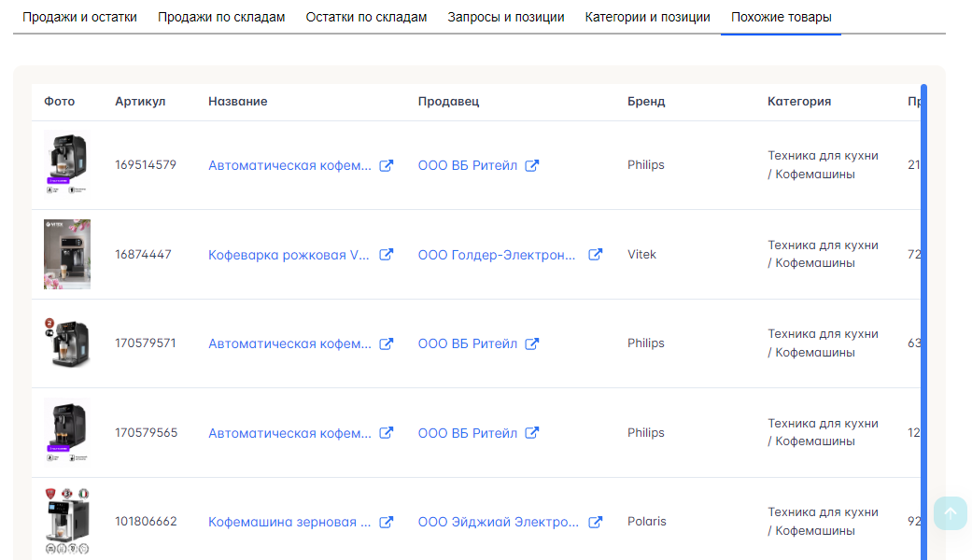The height and width of the screenshot is (560, 972).
Task: Click the blue vertical table scrollbar
Action: 923,322
